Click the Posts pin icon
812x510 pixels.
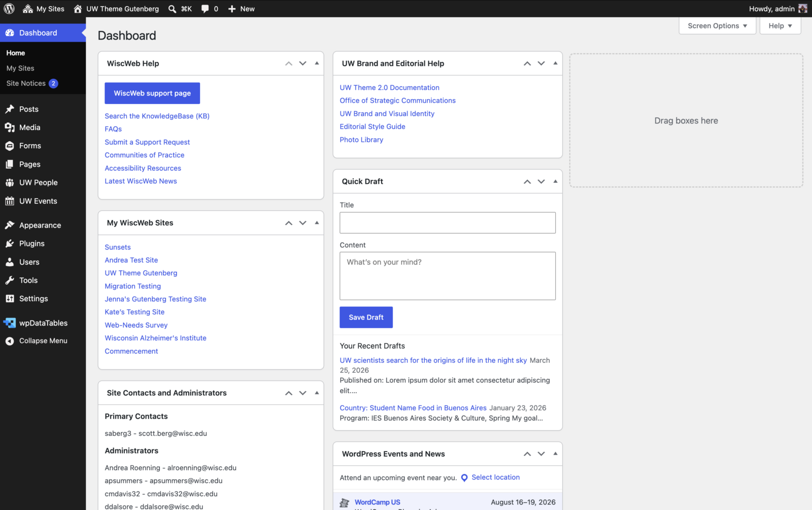(x=10, y=109)
